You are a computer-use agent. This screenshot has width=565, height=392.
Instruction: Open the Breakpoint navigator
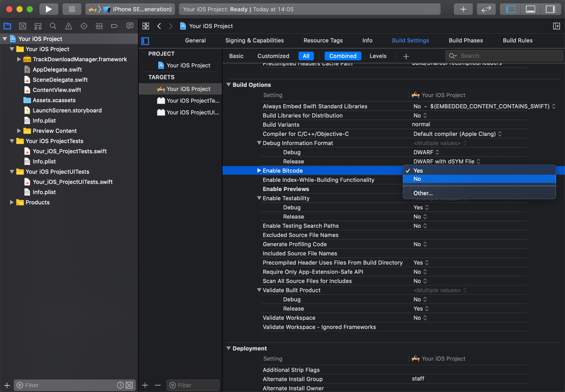(115, 26)
